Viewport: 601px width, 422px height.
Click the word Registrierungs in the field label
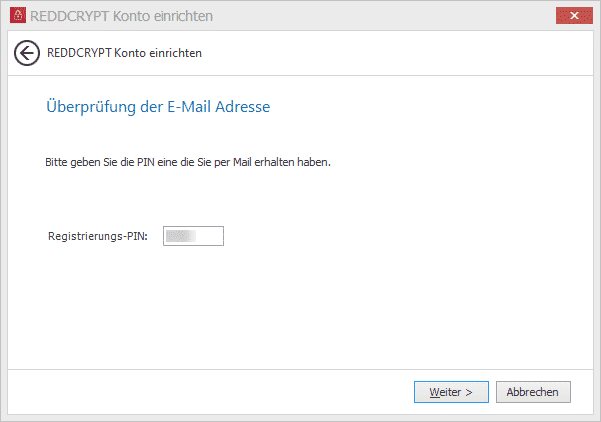click(x=85, y=236)
